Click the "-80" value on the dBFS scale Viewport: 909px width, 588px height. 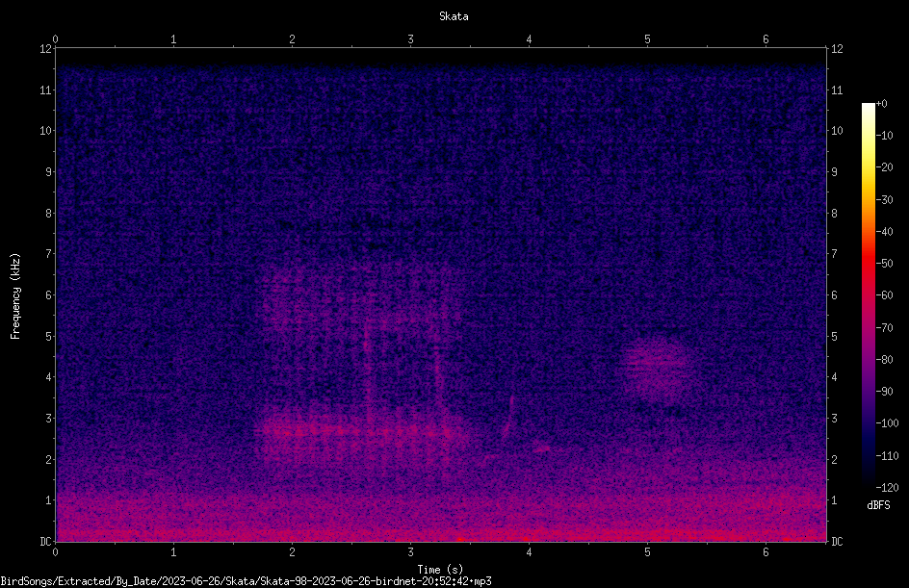click(884, 360)
